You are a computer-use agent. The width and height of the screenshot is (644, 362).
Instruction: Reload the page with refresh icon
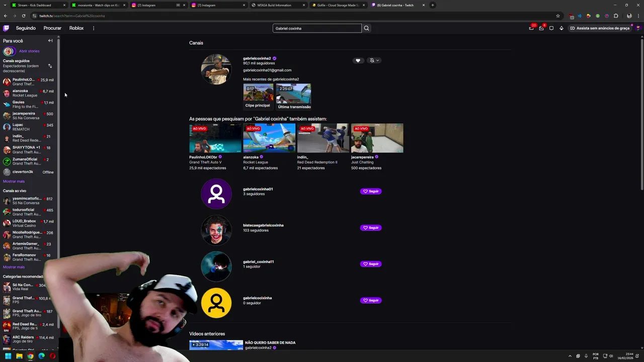point(25,16)
